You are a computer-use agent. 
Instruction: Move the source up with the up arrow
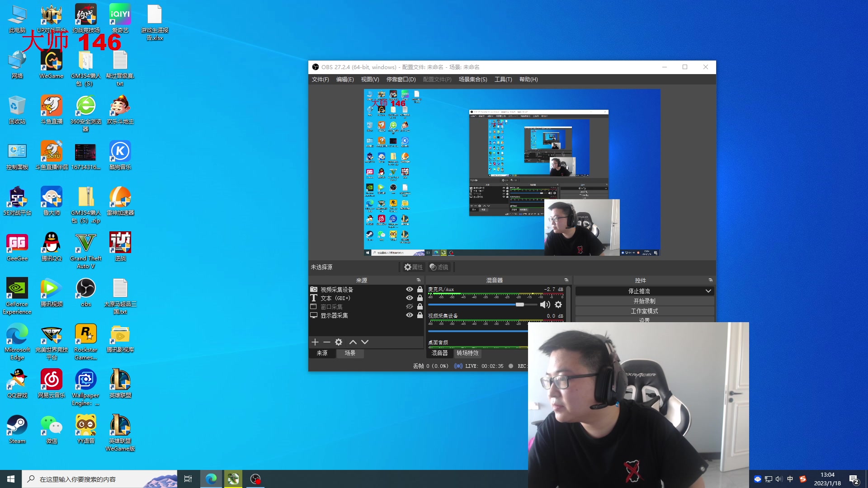(353, 342)
